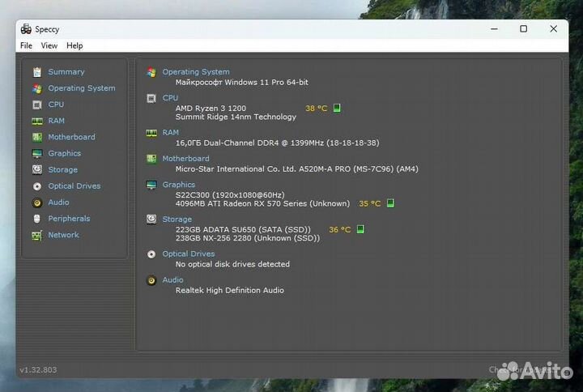The image size is (583, 392).
Task: Click the RAM stick icon in sidebar
Action: click(37, 121)
